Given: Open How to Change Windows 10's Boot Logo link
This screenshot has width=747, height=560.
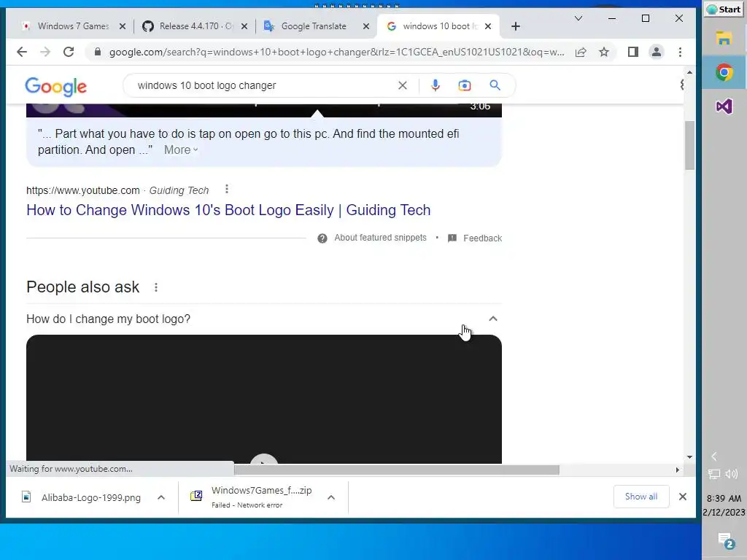Looking at the screenshot, I should [228, 210].
